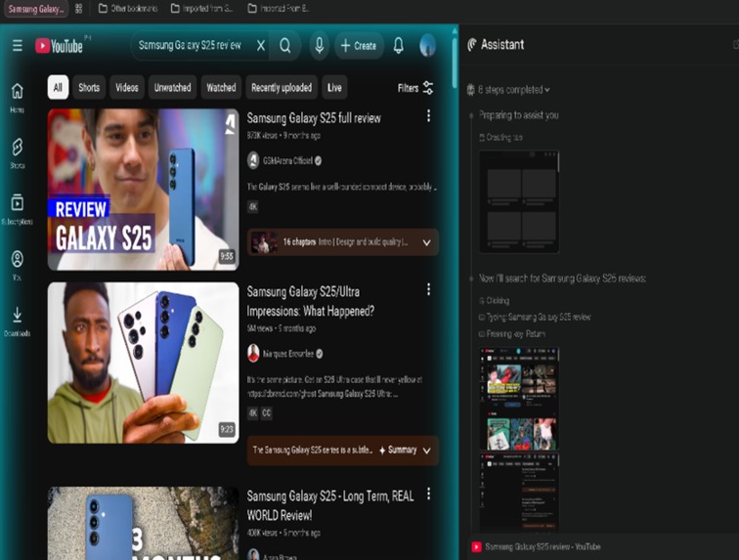Clear the search text with the X
Screen dimensions: 739x560
pyautogui.click(x=261, y=46)
